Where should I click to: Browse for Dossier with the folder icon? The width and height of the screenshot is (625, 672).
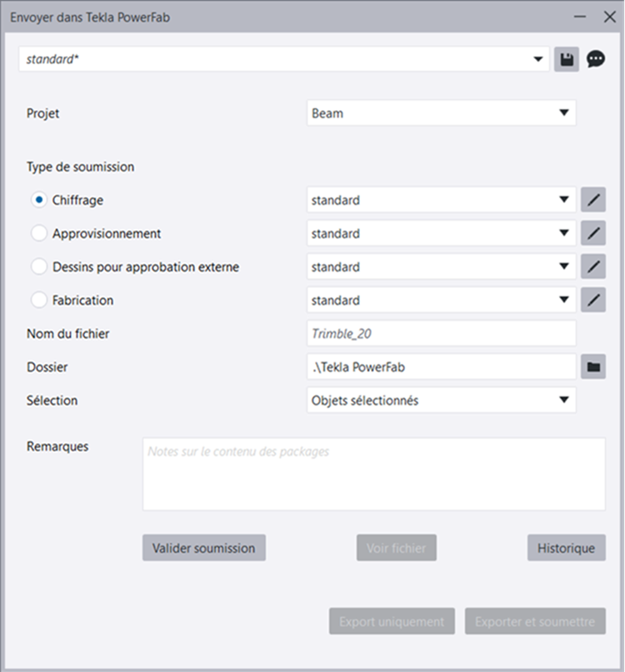[x=593, y=367]
